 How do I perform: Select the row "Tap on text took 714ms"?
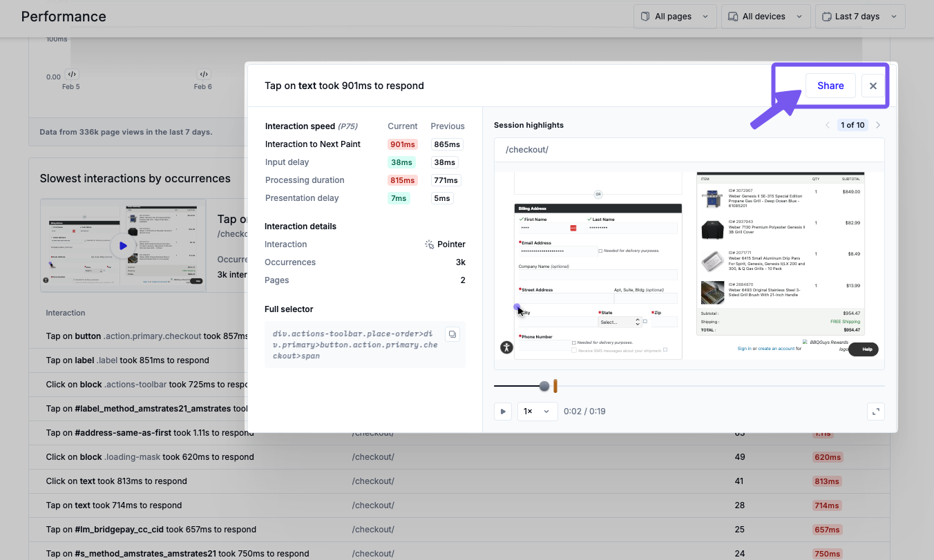coord(459,505)
